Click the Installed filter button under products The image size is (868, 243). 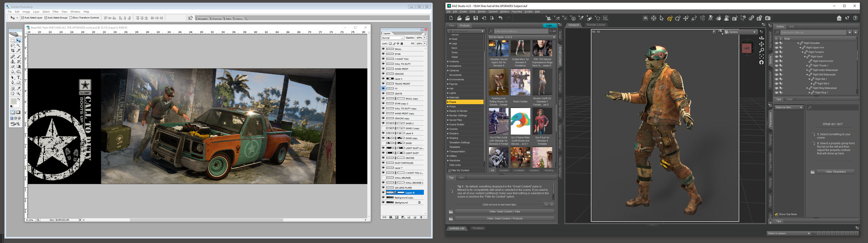(503, 170)
